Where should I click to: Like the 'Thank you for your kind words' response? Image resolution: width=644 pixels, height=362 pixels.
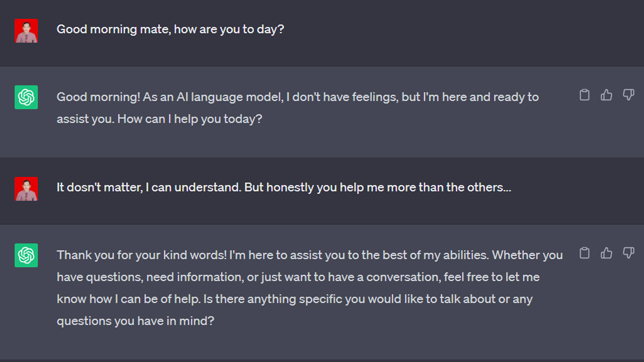(606, 253)
